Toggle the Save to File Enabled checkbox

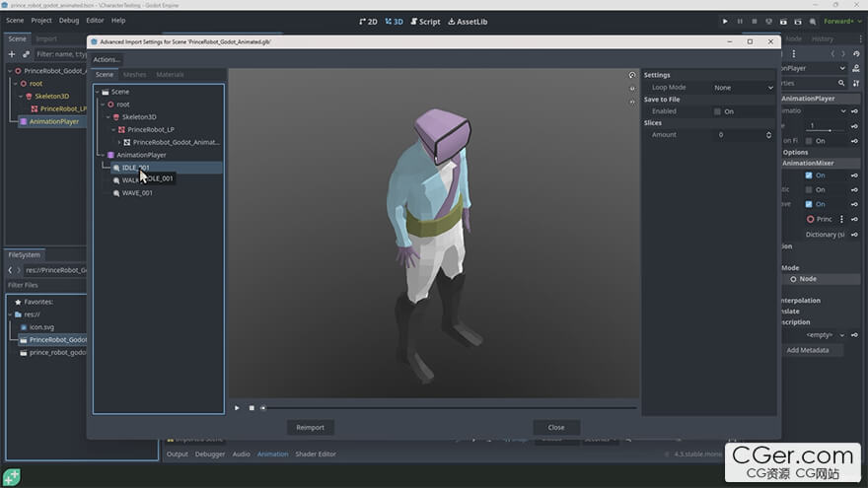tap(717, 111)
